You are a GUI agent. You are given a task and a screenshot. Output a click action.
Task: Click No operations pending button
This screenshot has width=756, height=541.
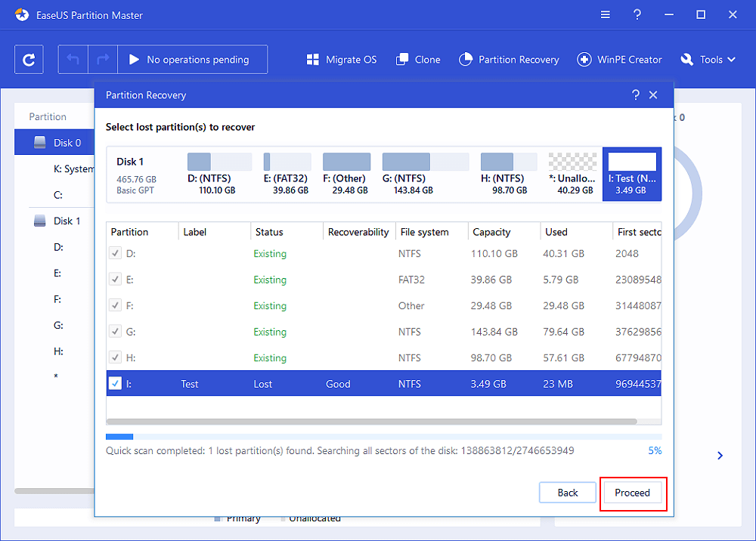(x=192, y=60)
